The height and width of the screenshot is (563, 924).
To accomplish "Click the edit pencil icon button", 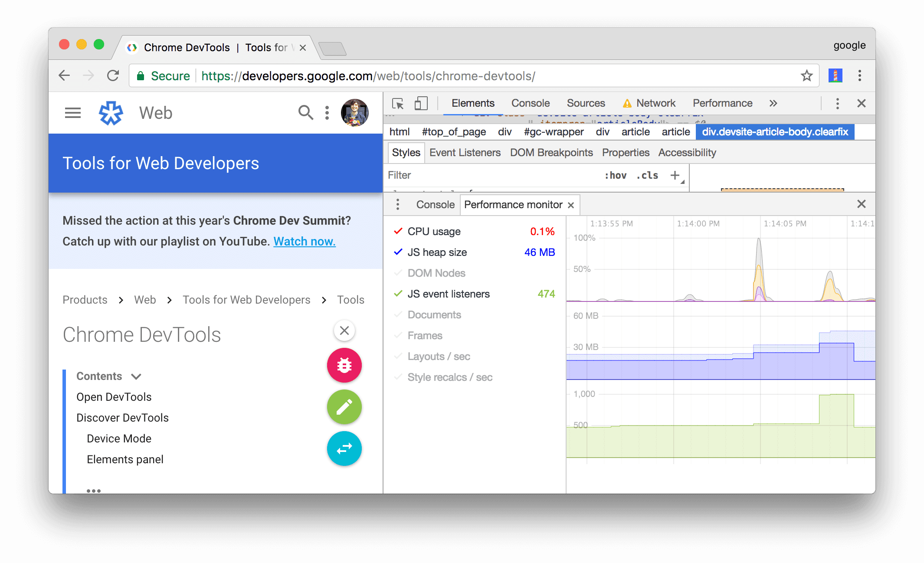I will tap(344, 407).
